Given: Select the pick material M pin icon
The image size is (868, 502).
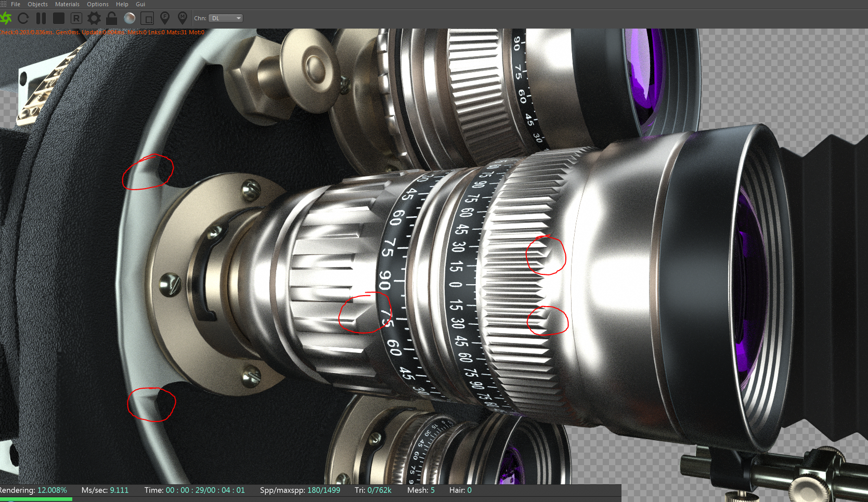Looking at the screenshot, I should pos(183,18).
